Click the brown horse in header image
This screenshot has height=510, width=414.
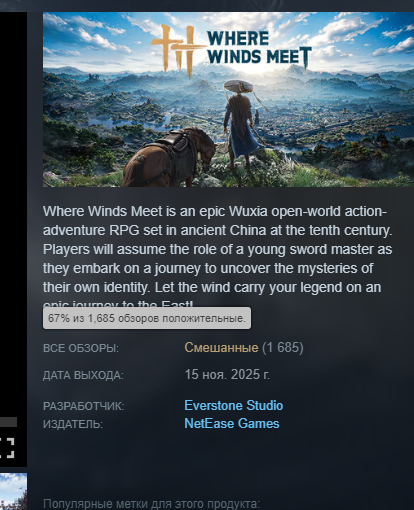(168, 157)
